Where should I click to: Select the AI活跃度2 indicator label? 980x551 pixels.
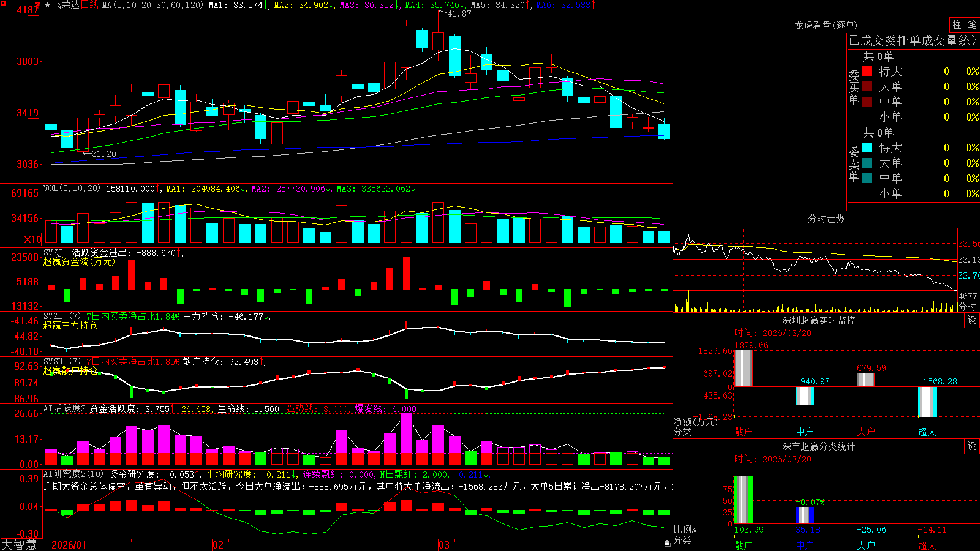pos(64,408)
